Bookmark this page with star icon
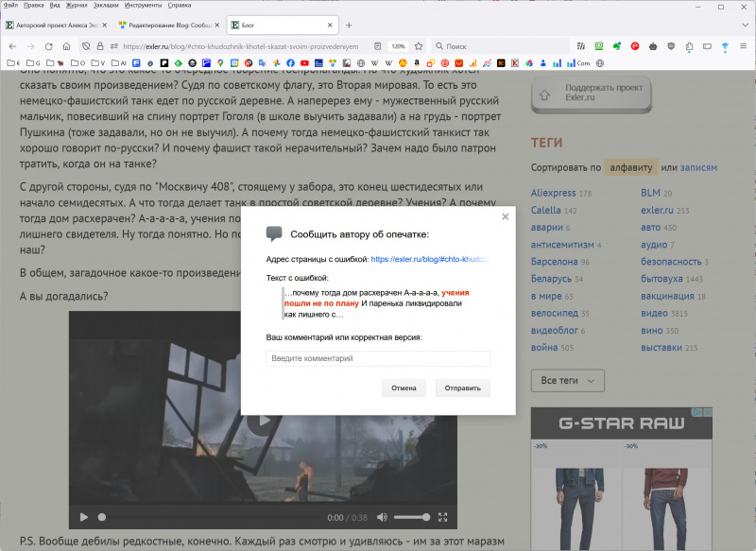The width and height of the screenshot is (756, 551). (x=418, y=45)
